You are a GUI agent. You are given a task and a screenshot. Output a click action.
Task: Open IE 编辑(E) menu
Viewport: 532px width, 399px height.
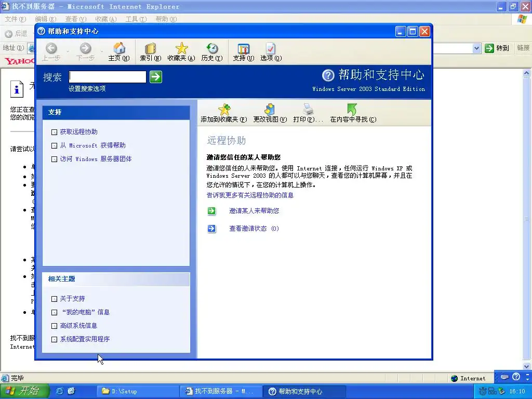pos(46,19)
